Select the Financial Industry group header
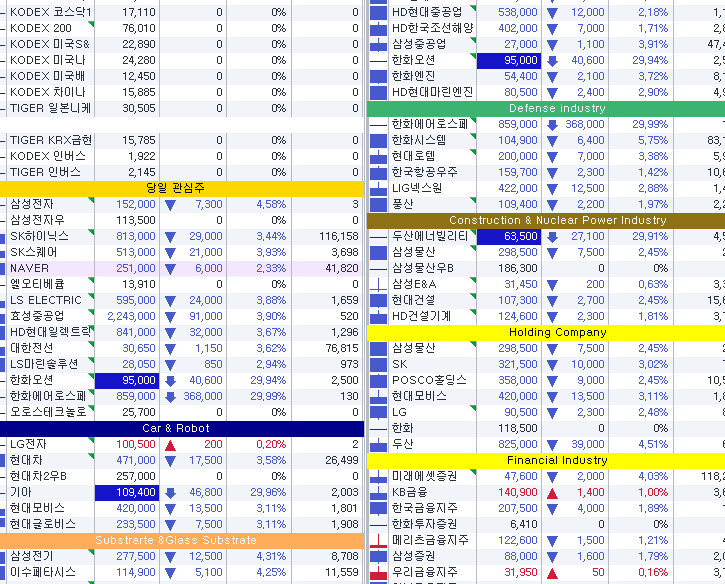Screen dimensions: 725x584 pos(546,461)
